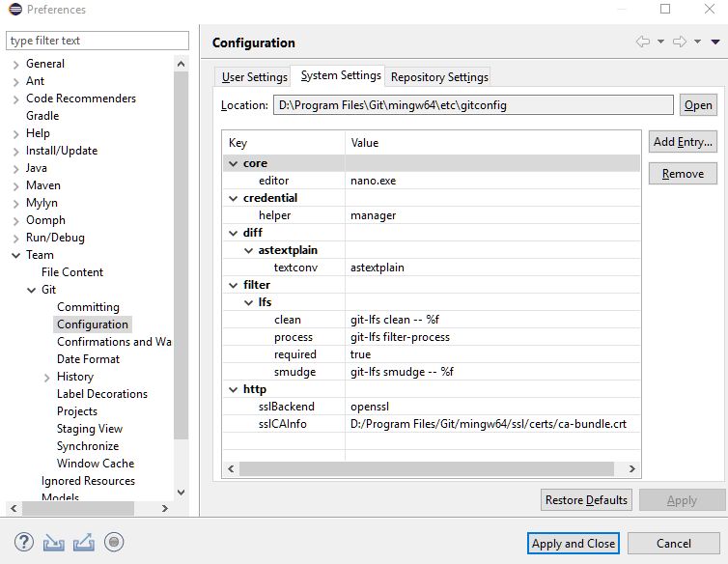Collapse the Team tree node

coord(15,256)
